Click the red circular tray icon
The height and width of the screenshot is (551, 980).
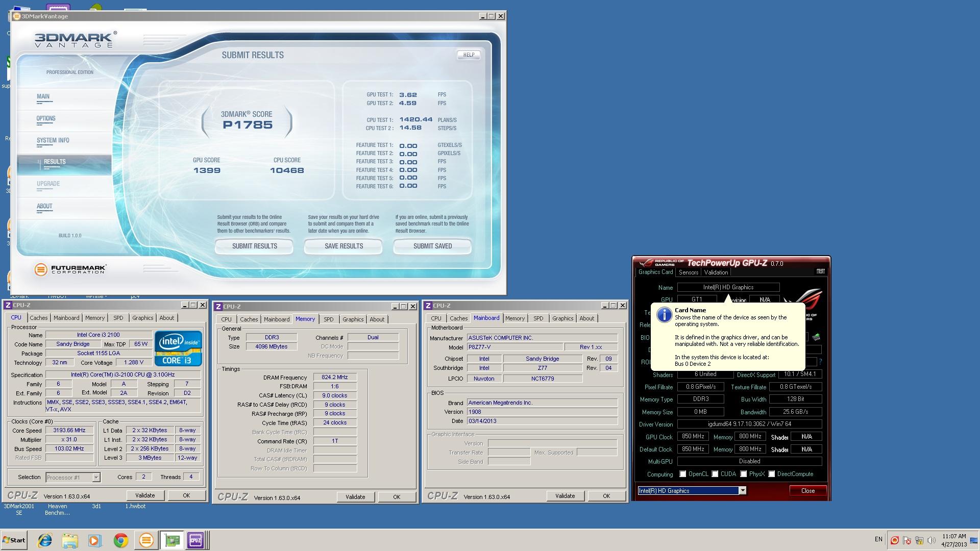[895, 540]
